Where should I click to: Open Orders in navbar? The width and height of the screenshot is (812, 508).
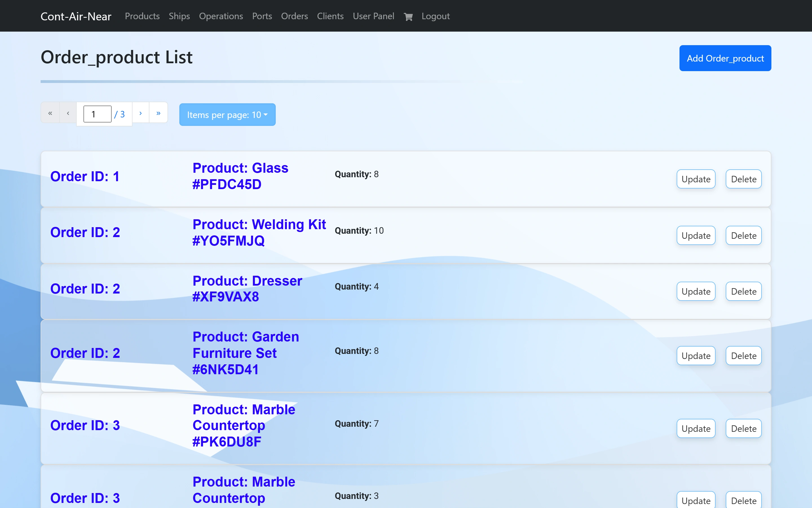(x=294, y=16)
